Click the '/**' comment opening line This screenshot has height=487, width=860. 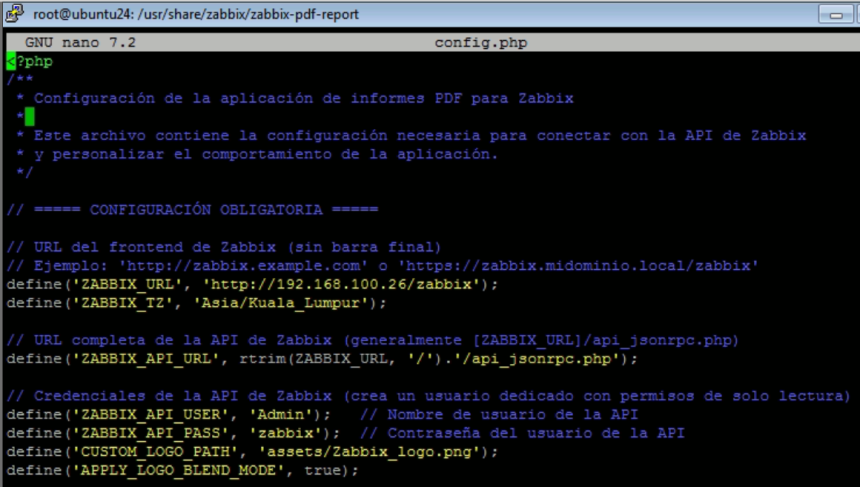pos(20,80)
